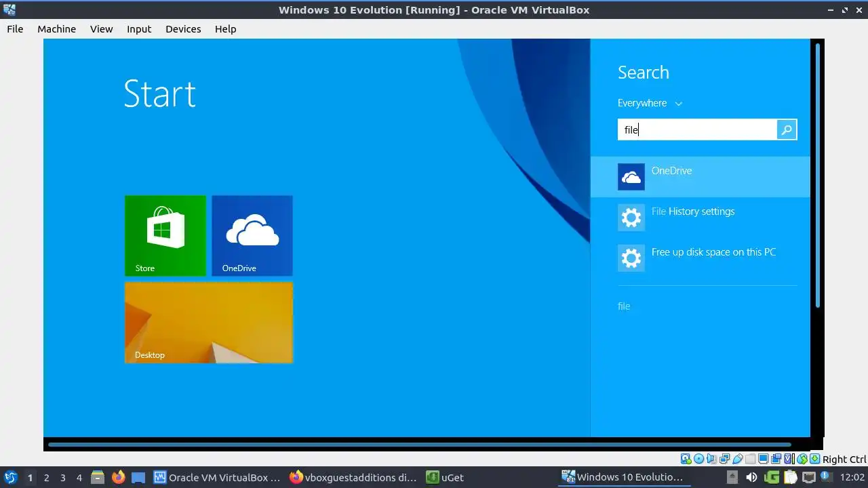Switch to workspace 1

(30, 477)
